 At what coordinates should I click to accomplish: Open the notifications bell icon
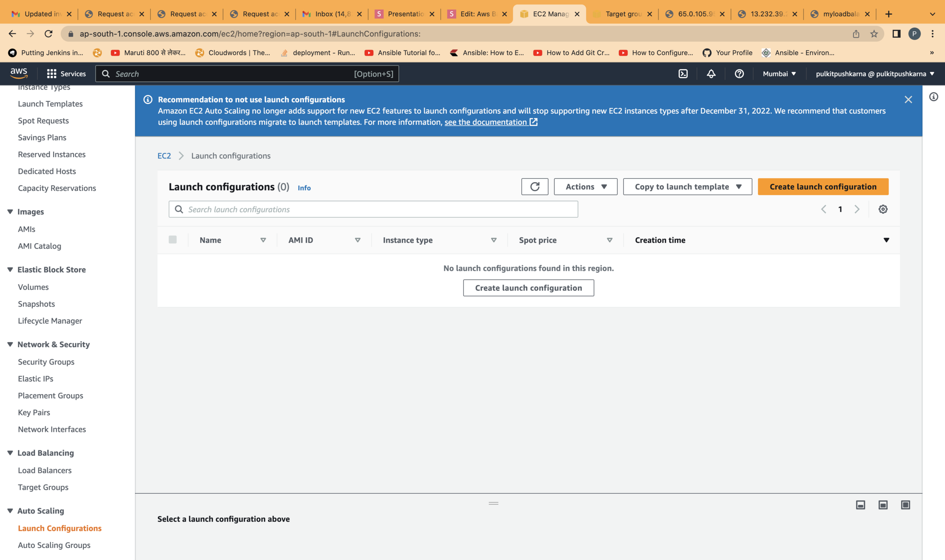click(711, 74)
